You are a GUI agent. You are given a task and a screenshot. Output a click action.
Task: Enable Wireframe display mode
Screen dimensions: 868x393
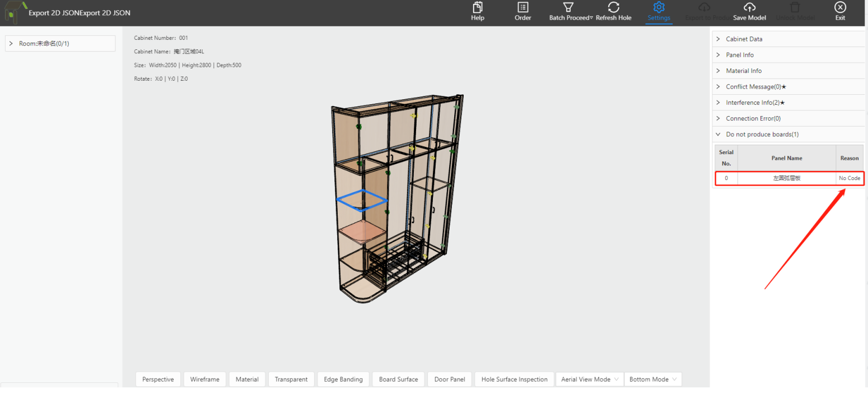pos(204,380)
